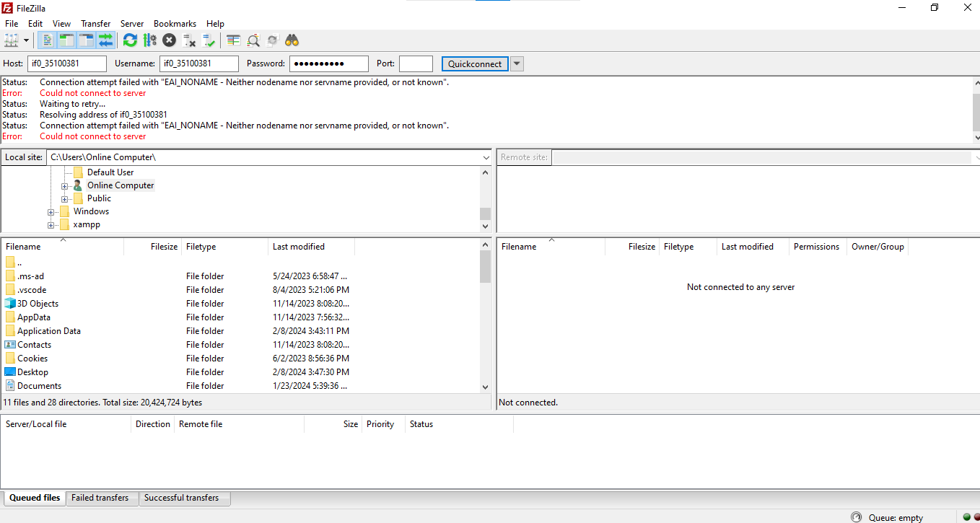The height and width of the screenshot is (523, 980).
Task: Switch to Failed transfers tab
Action: pyautogui.click(x=100, y=498)
